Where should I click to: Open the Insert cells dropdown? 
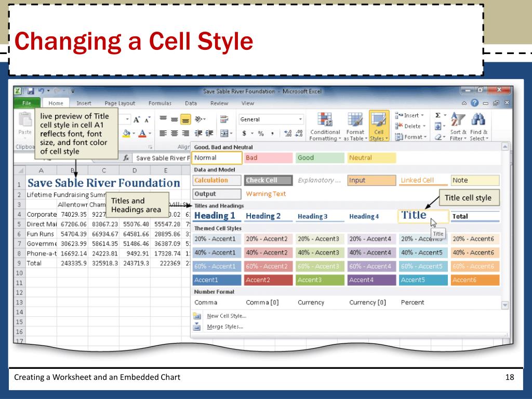click(x=409, y=115)
